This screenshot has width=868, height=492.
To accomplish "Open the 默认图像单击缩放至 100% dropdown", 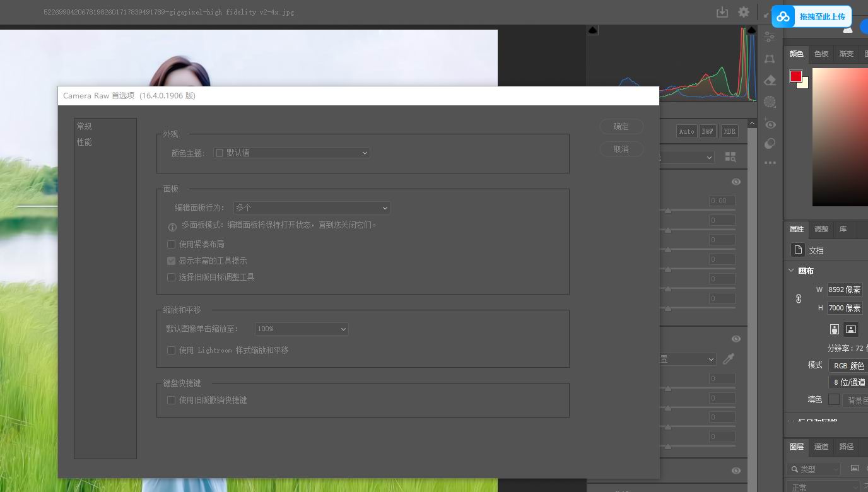I will click(x=302, y=329).
